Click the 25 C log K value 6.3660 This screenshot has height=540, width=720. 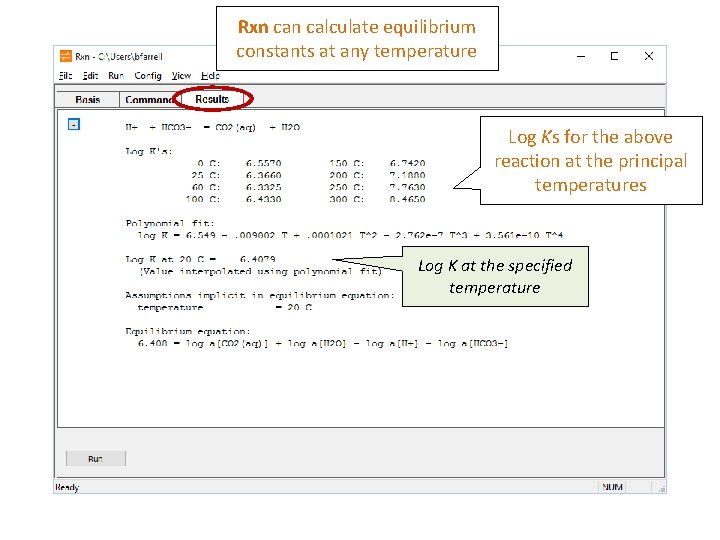coord(263,175)
